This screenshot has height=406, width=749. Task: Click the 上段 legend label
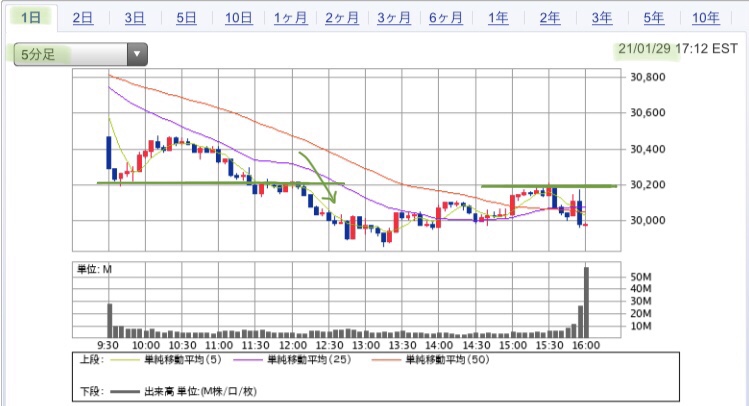[x=91, y=360]
